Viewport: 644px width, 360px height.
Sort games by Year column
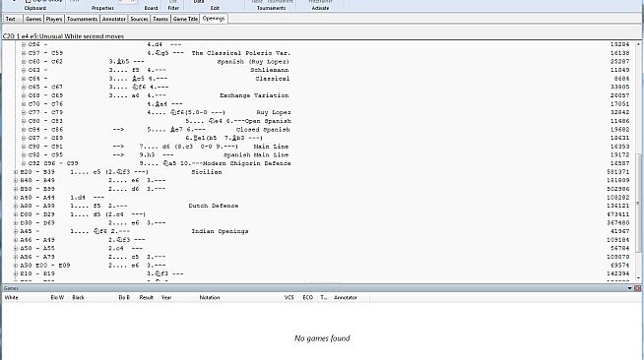coord(178,298)
